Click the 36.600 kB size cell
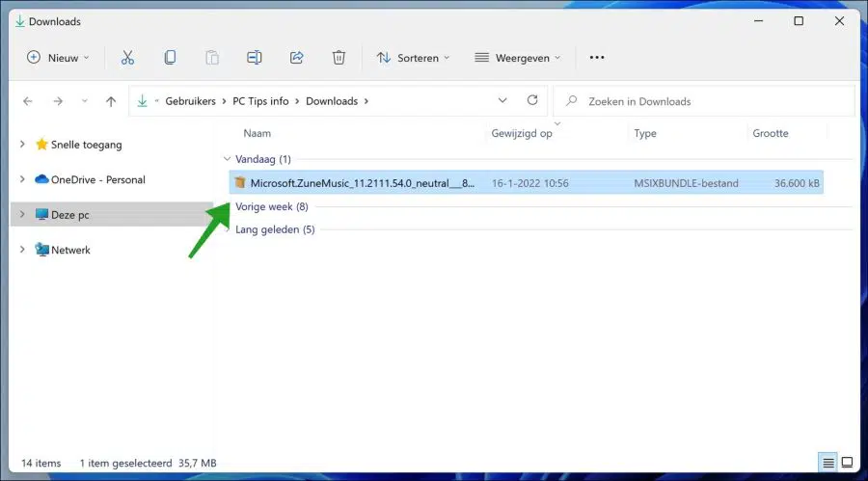This screenshot has height=481, width=868. point(797,183)
